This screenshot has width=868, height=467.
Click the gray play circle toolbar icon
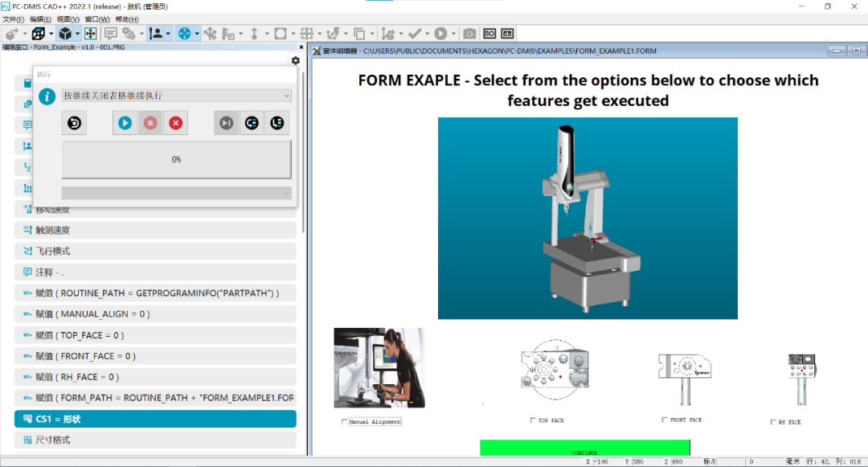[x=440, y=34]
